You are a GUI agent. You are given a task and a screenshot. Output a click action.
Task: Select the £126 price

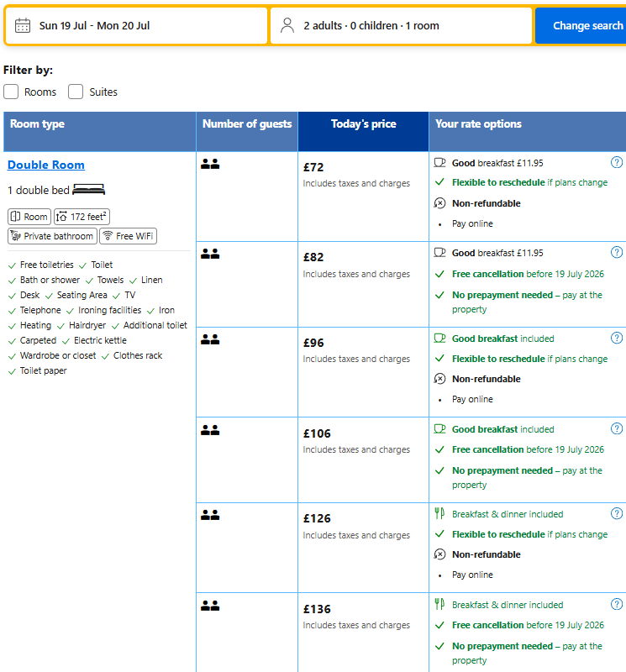(x=317, y=518)
